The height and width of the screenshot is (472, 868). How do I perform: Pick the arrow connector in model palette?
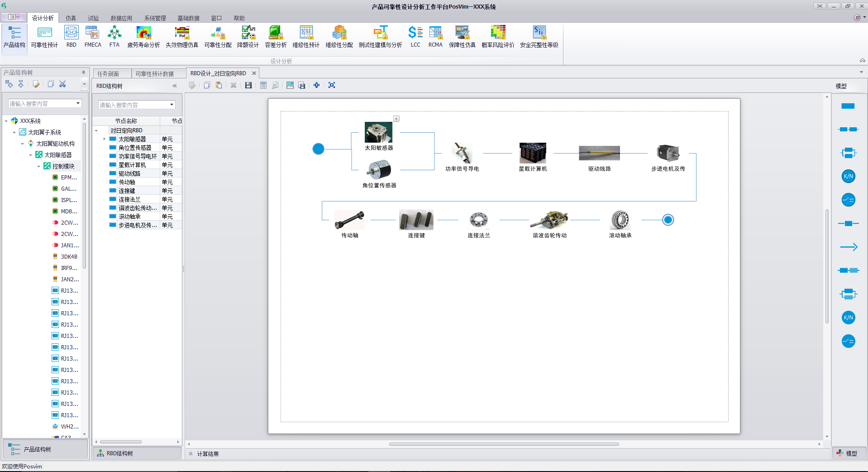tap(848, 247)
